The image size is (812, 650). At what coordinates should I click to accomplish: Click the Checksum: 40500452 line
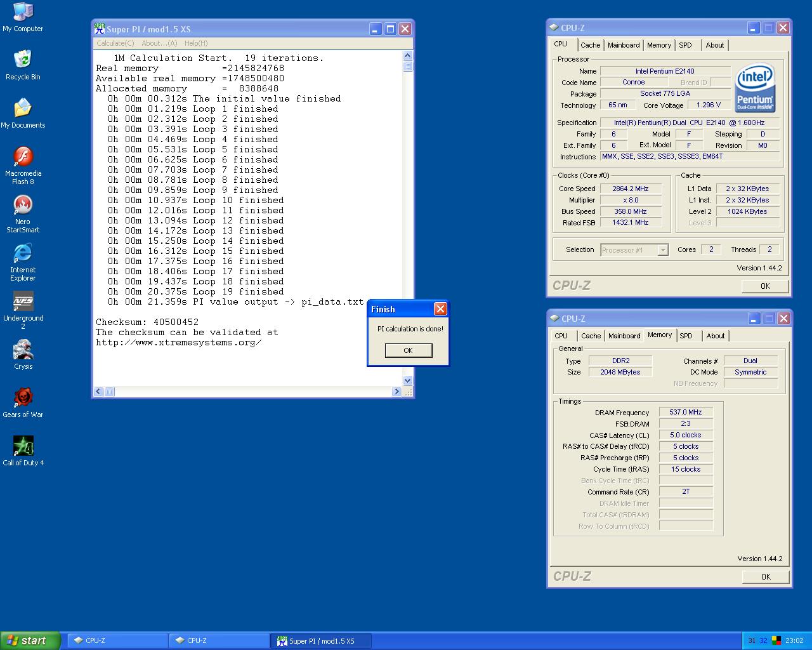(147, 322)
